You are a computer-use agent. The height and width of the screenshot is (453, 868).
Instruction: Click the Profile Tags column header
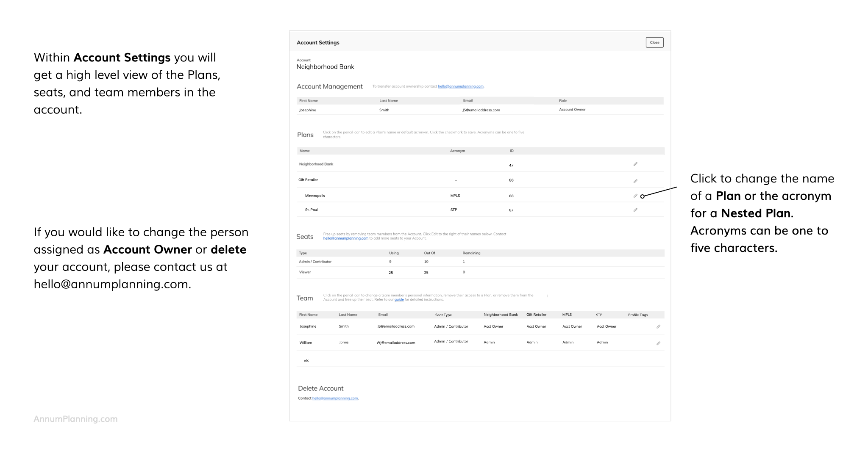[x=637, y=315]
